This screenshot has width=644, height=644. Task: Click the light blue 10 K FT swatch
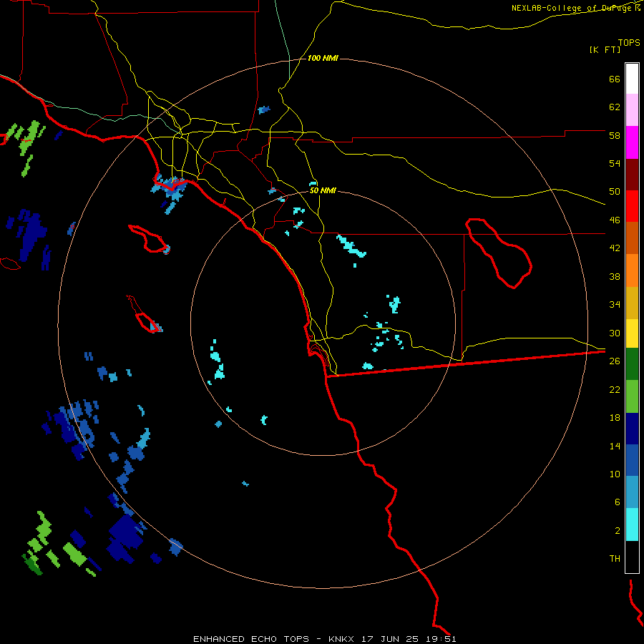click(x=632, y=492)
